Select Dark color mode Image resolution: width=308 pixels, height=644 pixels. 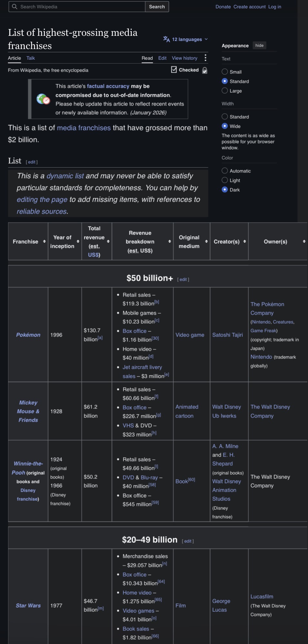pyautogui.click(x=225, y=190)
